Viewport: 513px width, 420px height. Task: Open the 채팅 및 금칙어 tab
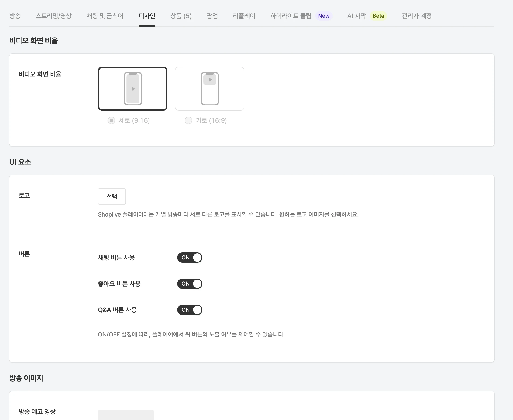[105, 16]
